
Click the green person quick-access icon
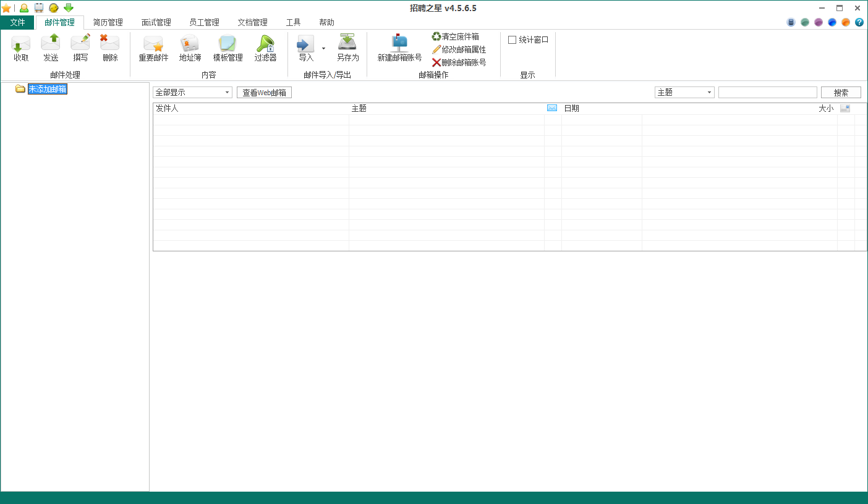pyautogui.click(x=24, y=8)
